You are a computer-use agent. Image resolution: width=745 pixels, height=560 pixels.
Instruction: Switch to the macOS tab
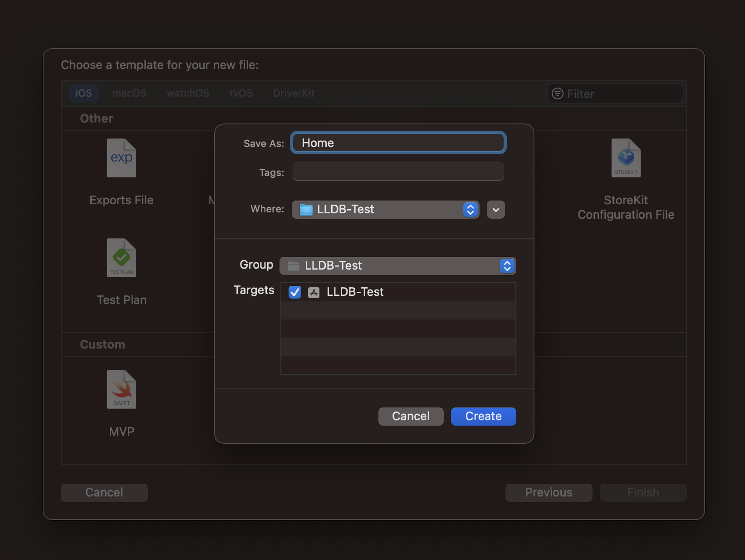point(129,93)
